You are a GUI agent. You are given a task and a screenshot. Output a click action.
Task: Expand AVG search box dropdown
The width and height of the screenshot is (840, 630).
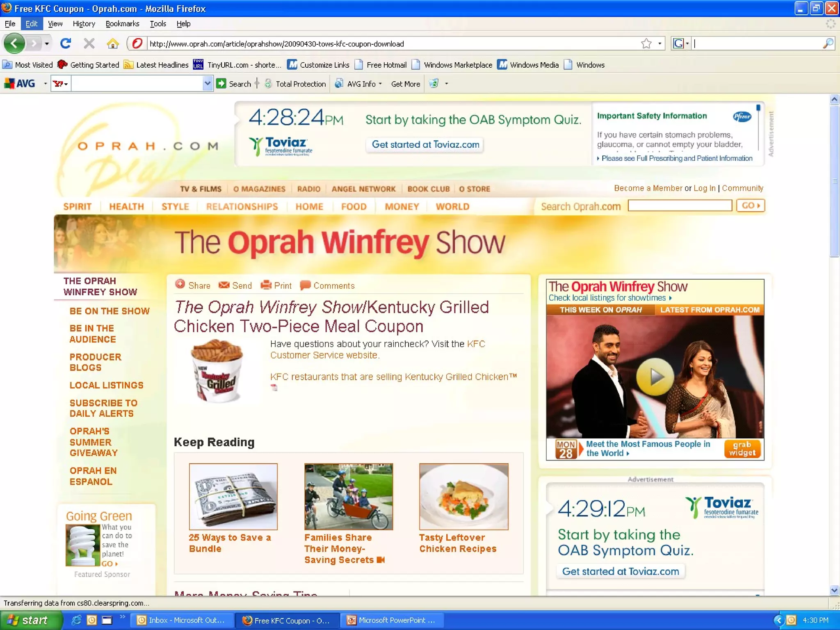(208, 84)
